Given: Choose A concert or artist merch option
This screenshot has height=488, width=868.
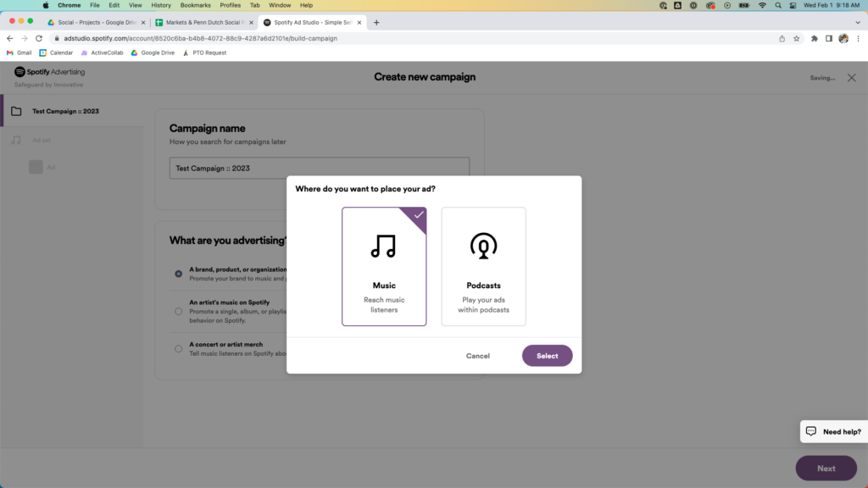Looking at the screenshot, I should [x=178, y=348].
